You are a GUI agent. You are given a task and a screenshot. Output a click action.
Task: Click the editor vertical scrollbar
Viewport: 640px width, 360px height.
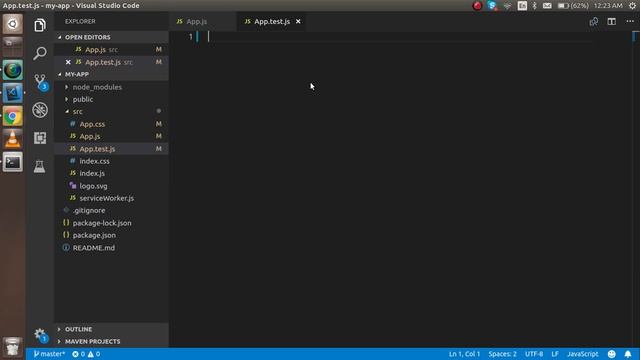tap(635, 189)
